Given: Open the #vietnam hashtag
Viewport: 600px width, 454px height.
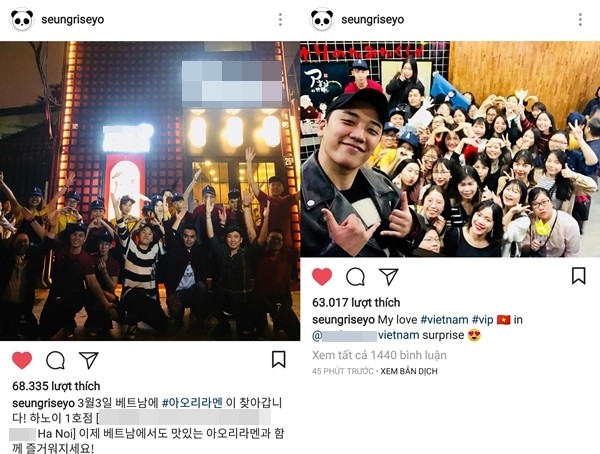Looking at the screenshot, I should (444, 320).
